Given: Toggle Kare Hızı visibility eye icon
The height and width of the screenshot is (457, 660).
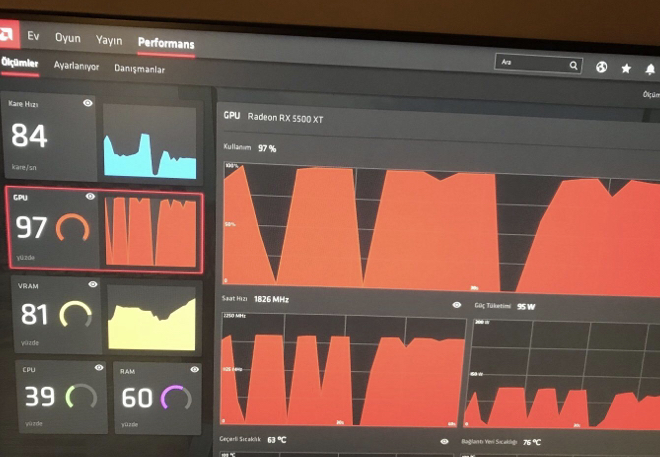Looking at the screenshot, I should pyautogui.click(x=88, y=103).
